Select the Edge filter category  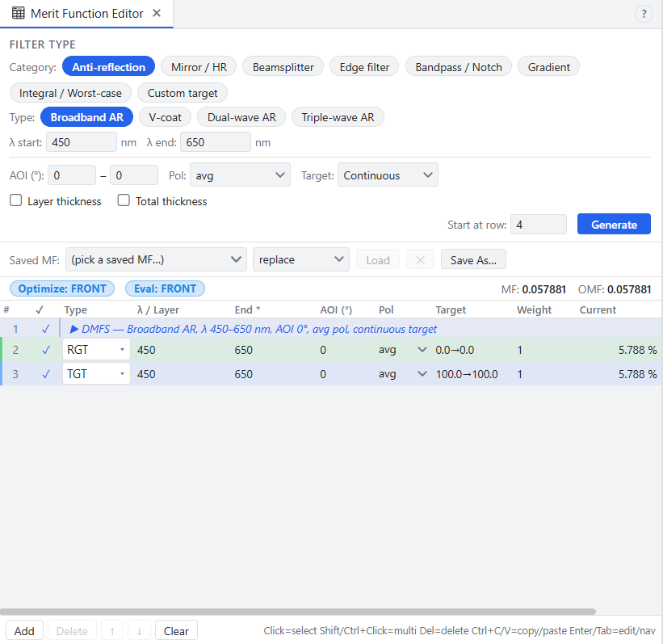click(x=364, y=67)
